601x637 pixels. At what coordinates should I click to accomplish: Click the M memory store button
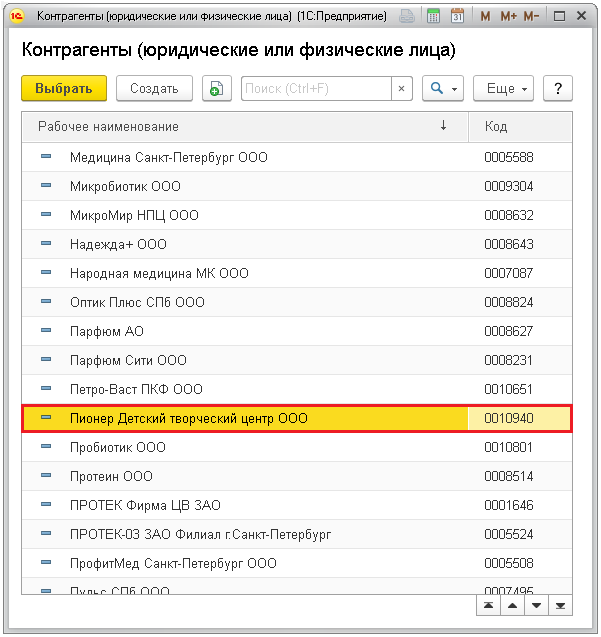[x=485, y=17]
